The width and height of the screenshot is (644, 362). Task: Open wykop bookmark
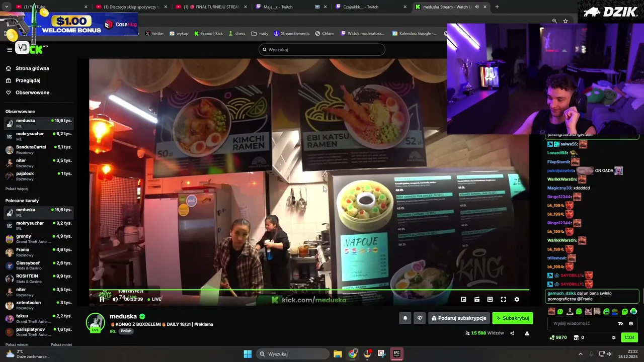coord(179,34)
